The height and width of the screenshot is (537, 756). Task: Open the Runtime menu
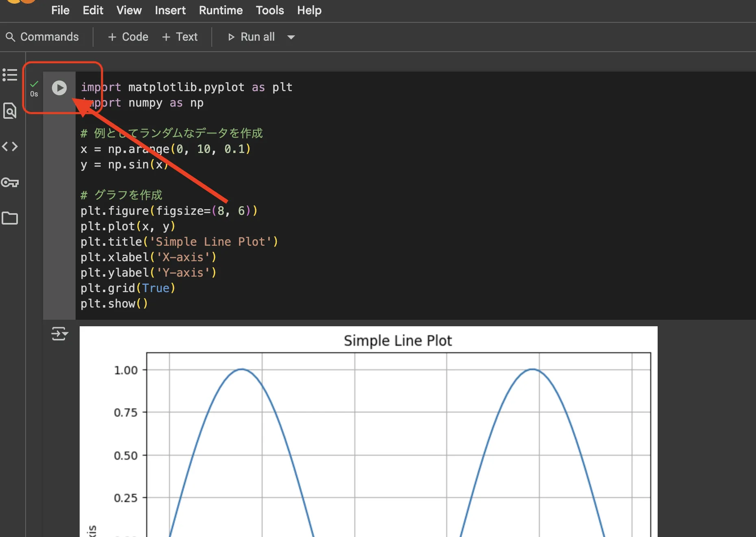click(221, 11)
